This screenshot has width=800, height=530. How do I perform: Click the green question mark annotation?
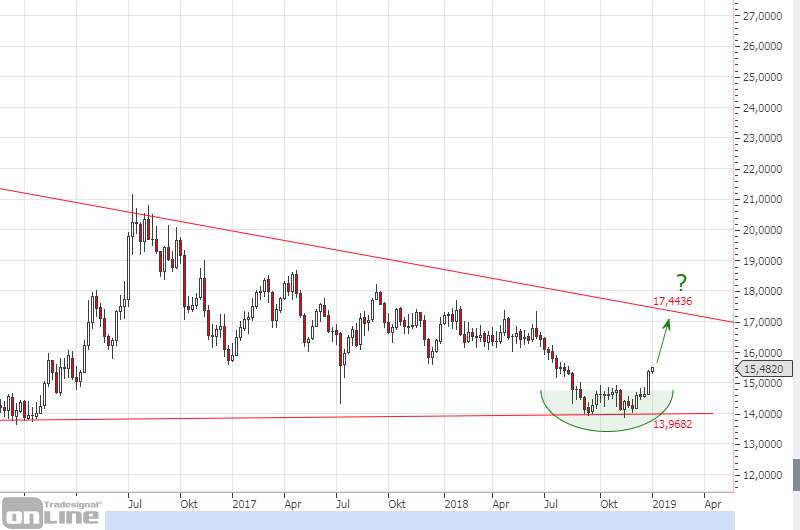681,283
